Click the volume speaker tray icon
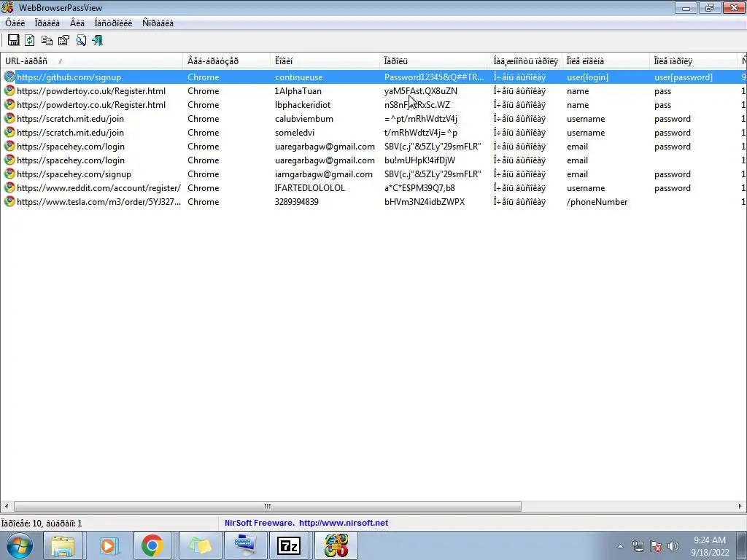This screenshot has width=747, height=560. click(x=673, y=546)
